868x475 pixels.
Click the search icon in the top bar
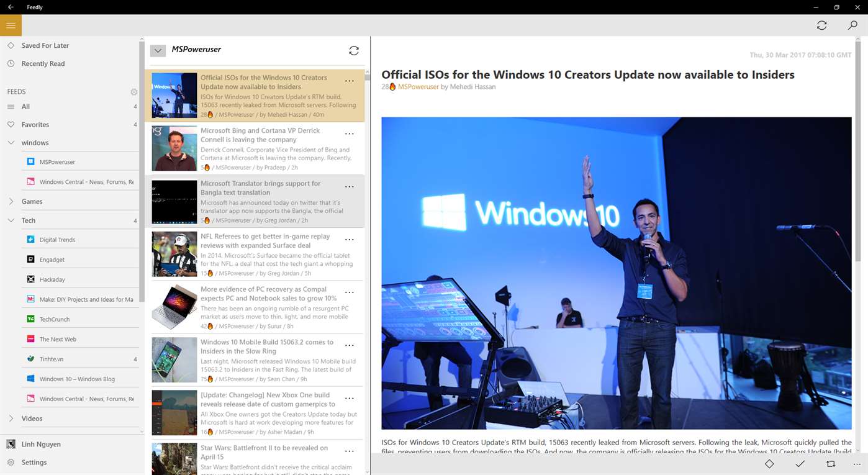click(x=853, y=25)
